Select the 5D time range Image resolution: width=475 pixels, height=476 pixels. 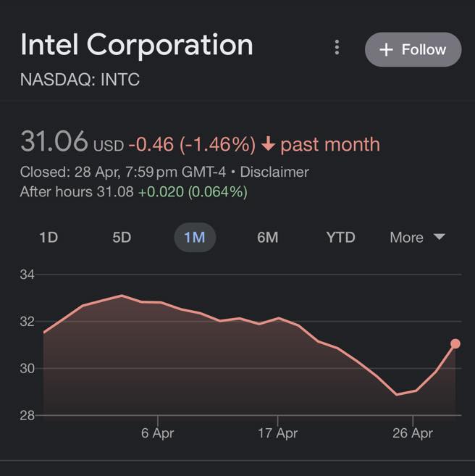point(122,237)
